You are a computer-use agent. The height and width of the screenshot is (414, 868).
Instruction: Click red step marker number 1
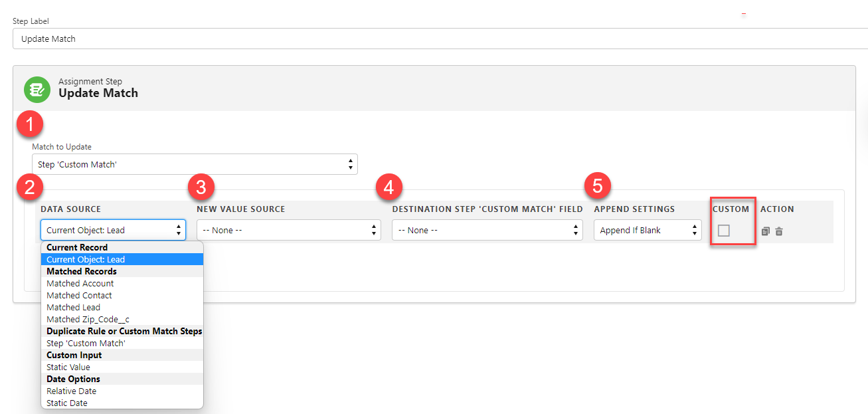[x=30, y=124]
